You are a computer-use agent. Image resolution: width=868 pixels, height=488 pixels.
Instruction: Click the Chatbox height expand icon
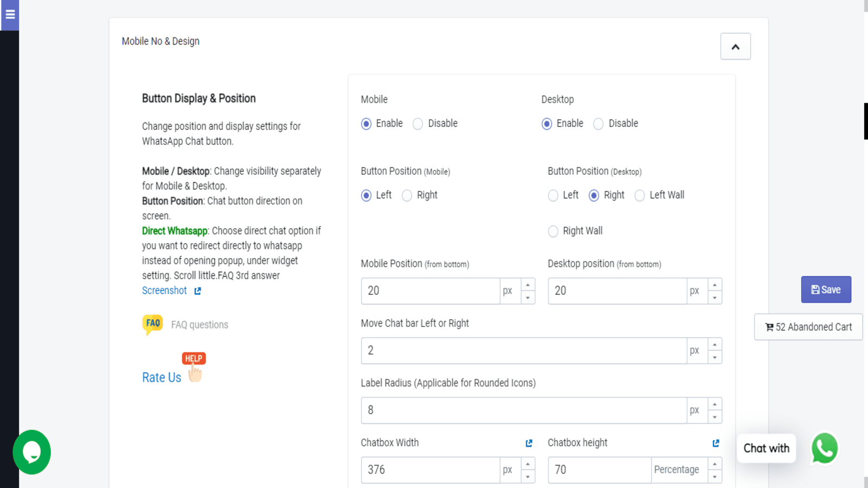click(716, 443)
